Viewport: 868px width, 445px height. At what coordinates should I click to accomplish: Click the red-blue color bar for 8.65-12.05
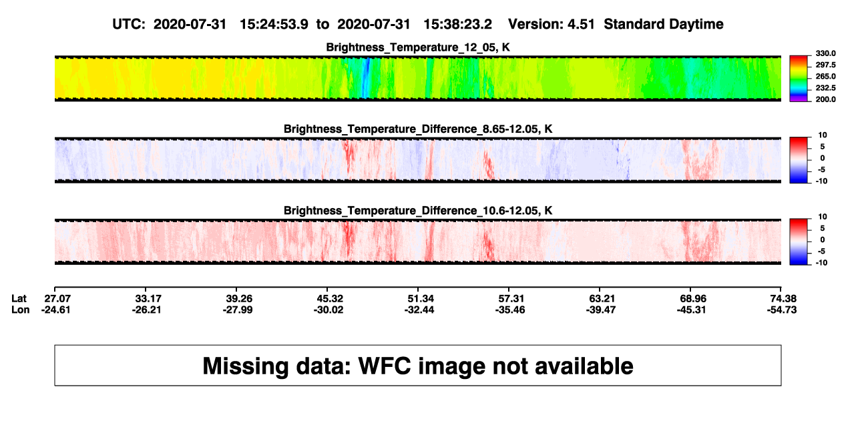pyautogui.click(x=798, y=159)
